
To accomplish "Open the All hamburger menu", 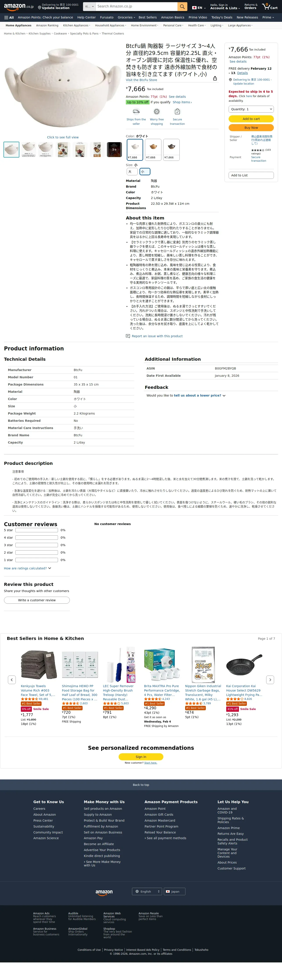I will tap(9, 18).
